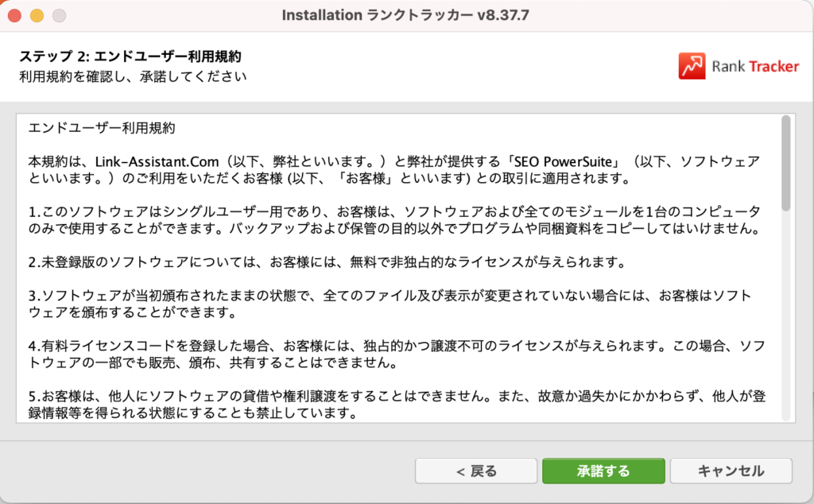Click the agreement title line エンドユーザー利用規約

point(102,128)
